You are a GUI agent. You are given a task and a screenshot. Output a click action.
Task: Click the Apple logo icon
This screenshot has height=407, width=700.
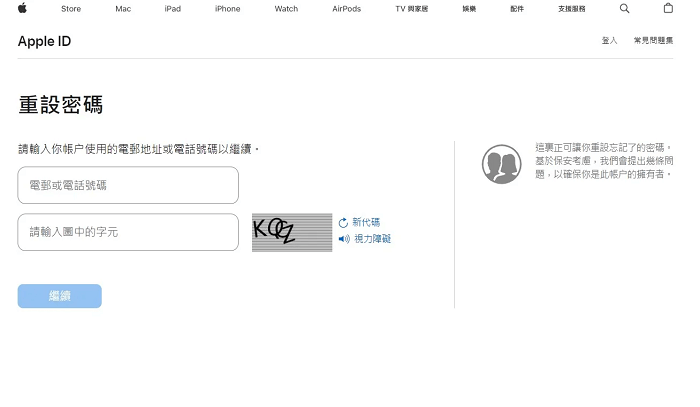coord(22,8)
